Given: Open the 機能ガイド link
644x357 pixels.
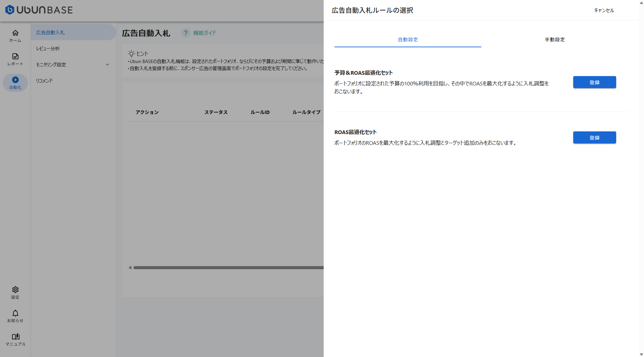Looking at the screenshot, I should point(204,33).
